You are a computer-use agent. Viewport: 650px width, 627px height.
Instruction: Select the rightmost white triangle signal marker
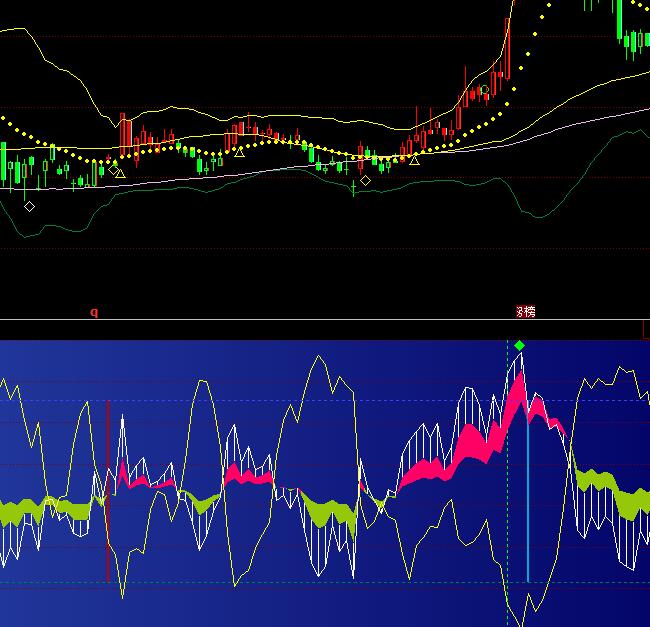click(x=414, y=159)
